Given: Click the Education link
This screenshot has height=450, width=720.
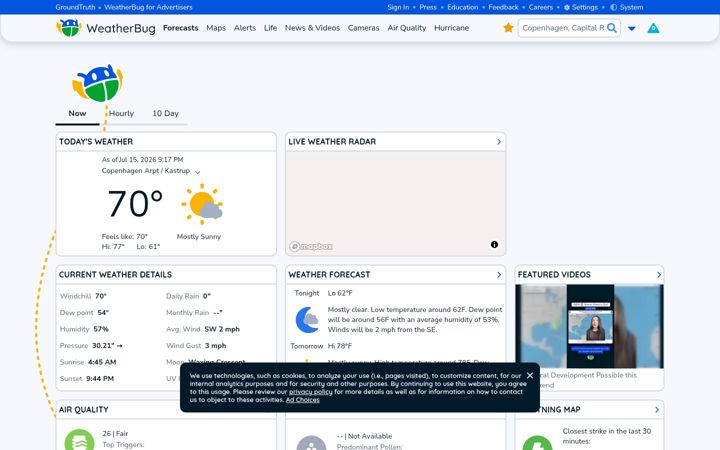Looking at the screenshot, I should (462, 7).
